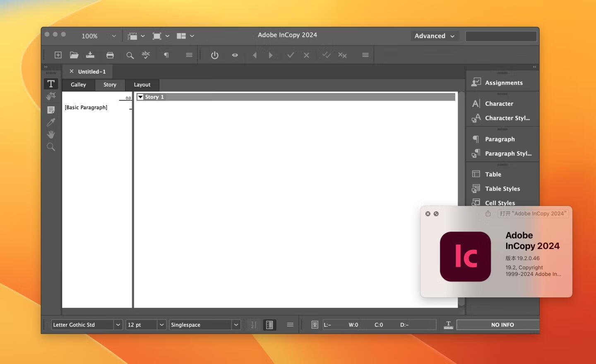Select the Zoom tool in the tools panel
Screen dimensions: 596x364
pos(51,147)
